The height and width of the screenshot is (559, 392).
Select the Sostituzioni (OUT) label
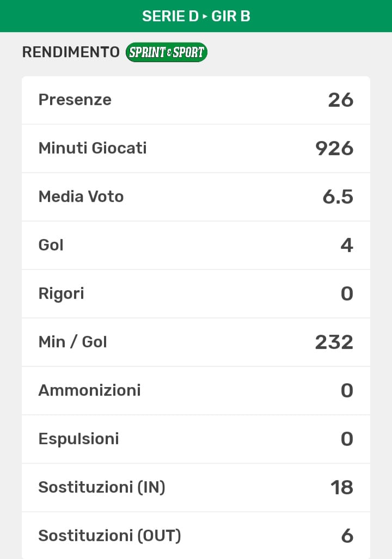tap(109, 536)
